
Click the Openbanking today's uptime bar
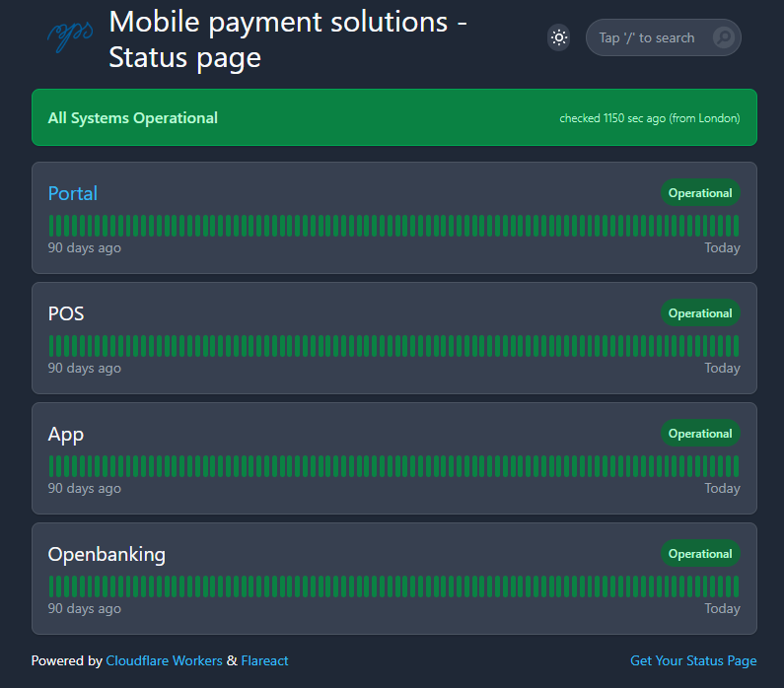(x=736, y=586)
